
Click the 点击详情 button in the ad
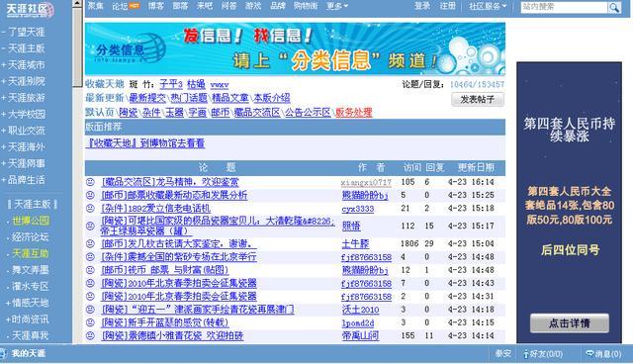(570, 323)
